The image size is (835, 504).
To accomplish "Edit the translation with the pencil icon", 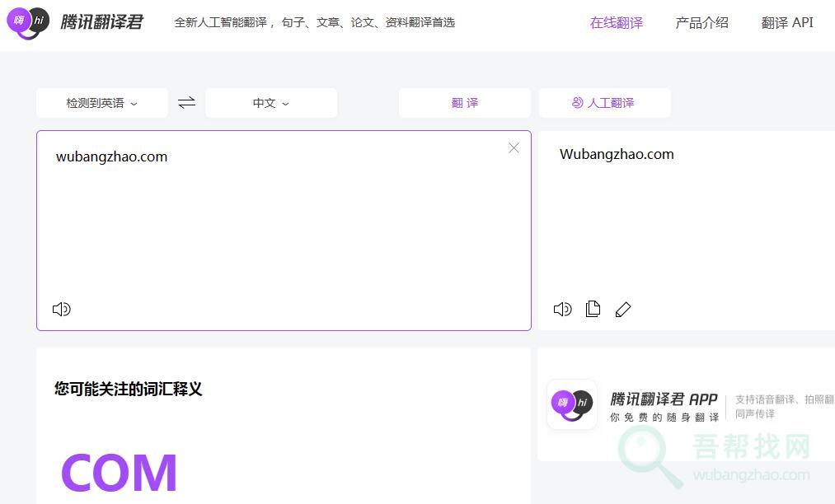I will (623, 309).
